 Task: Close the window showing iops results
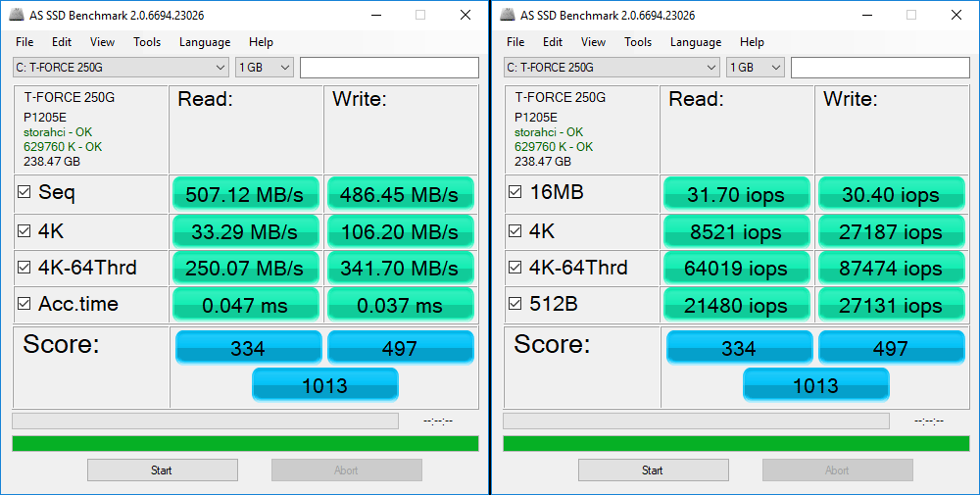(955, 15)
